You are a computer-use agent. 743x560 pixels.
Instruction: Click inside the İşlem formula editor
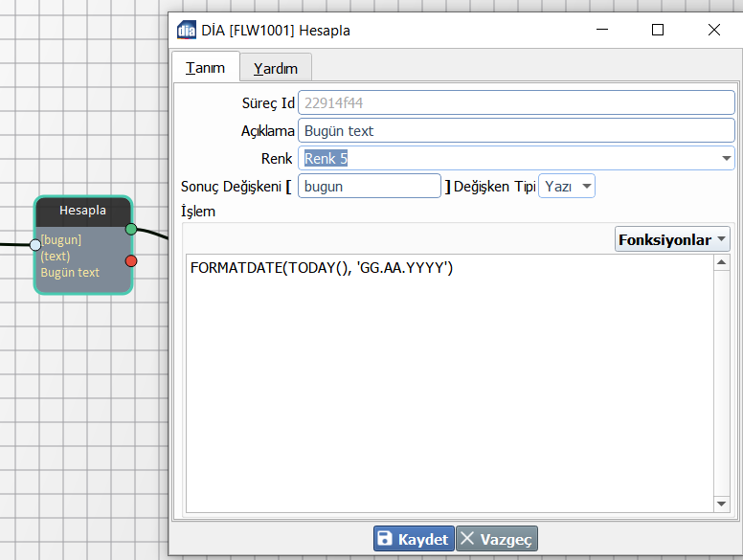click(450, 383)
